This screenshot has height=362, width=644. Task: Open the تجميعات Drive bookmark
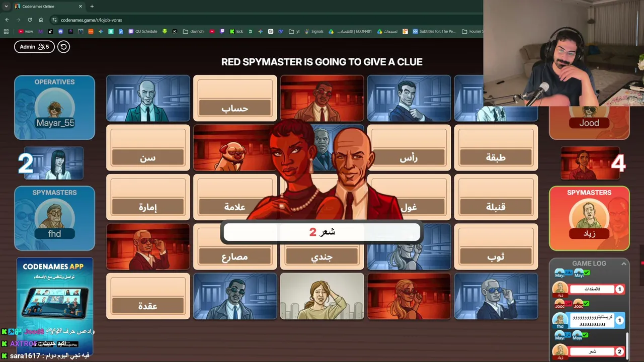(x=387, y=31)
